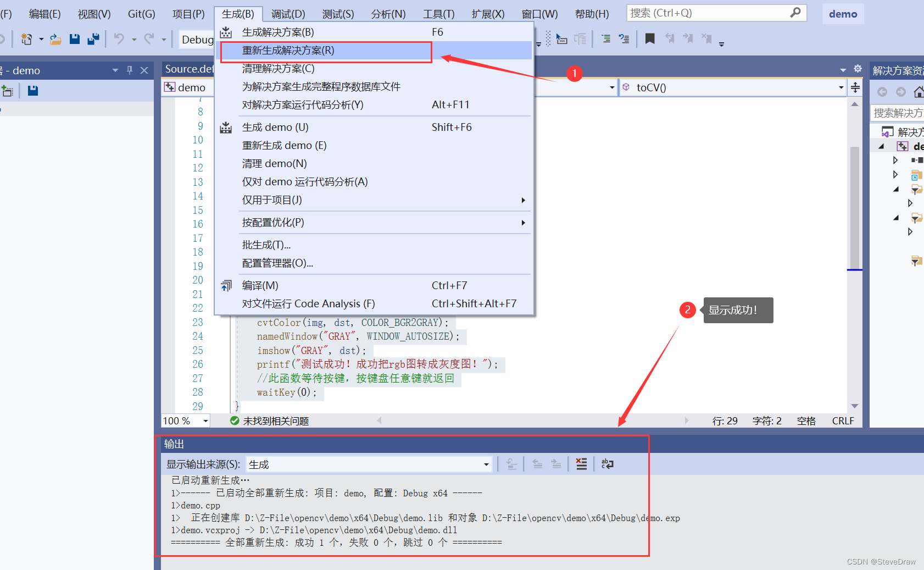The image size is (924, 570).
Task: Click 未找到相关问题 status indicator
Action: 269,421
